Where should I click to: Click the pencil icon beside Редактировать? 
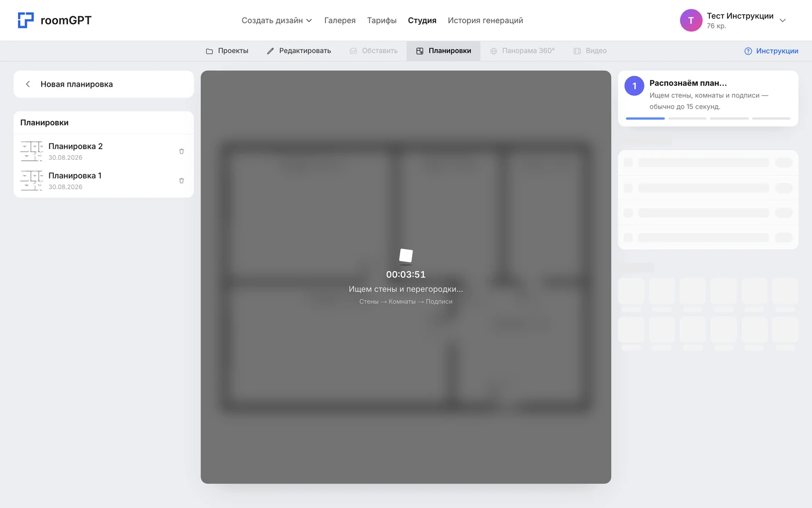click(270, 51)
